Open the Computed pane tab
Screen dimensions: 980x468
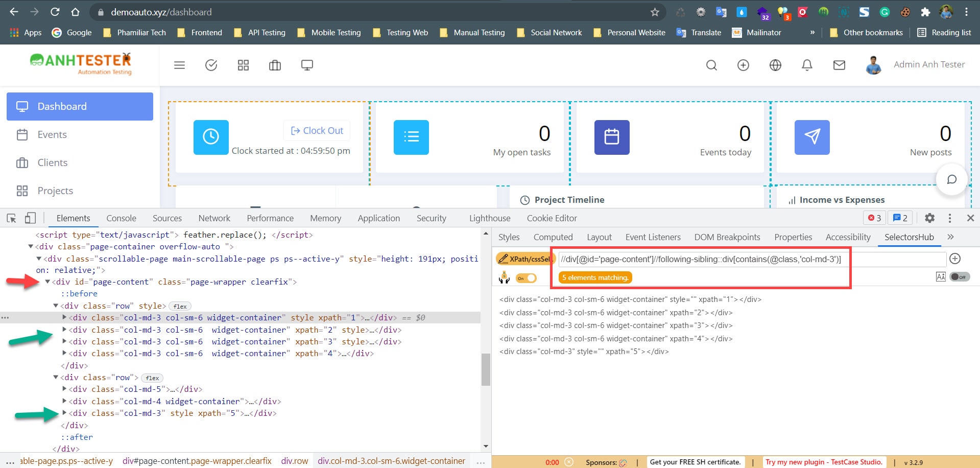(x=553, y=237)
